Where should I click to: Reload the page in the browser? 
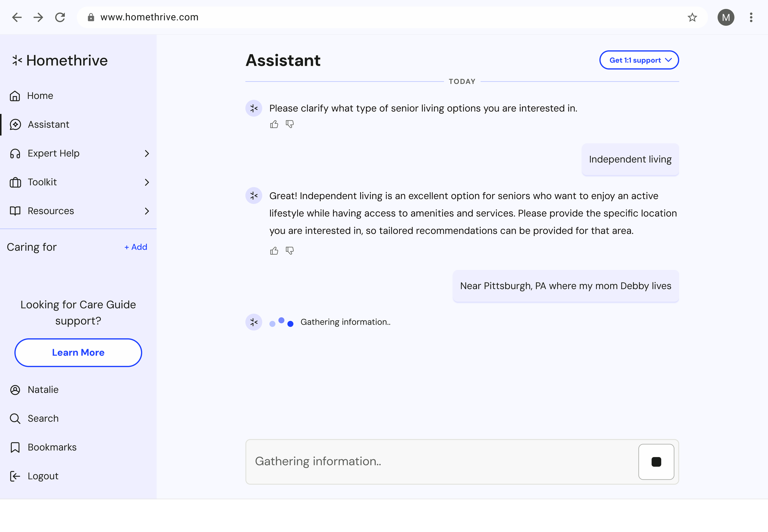[60, 17]
